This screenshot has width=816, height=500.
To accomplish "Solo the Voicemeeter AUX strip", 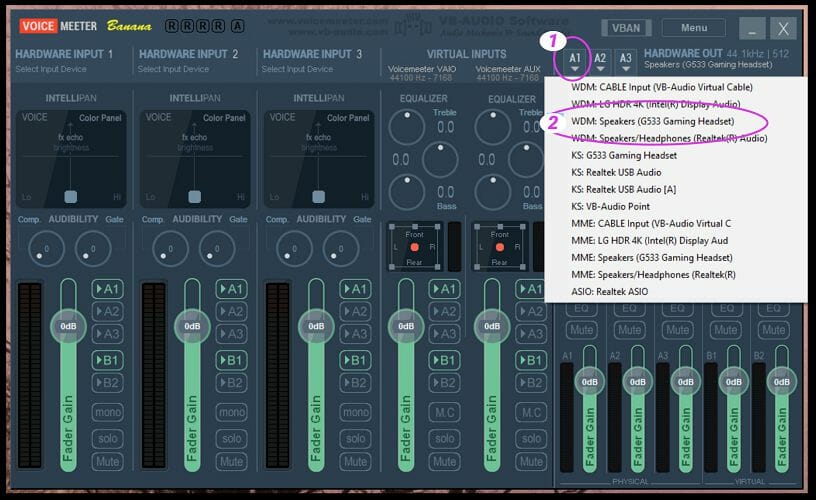I will pos(531,438).
